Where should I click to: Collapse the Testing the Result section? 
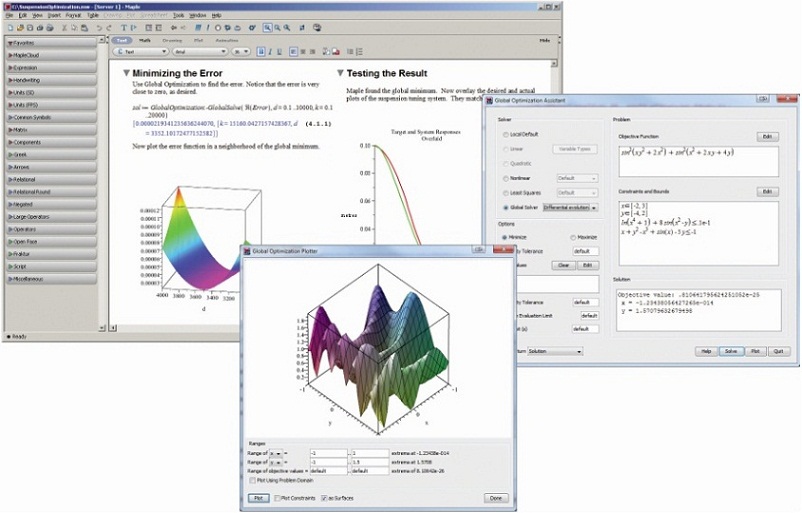tap(340, 73)
